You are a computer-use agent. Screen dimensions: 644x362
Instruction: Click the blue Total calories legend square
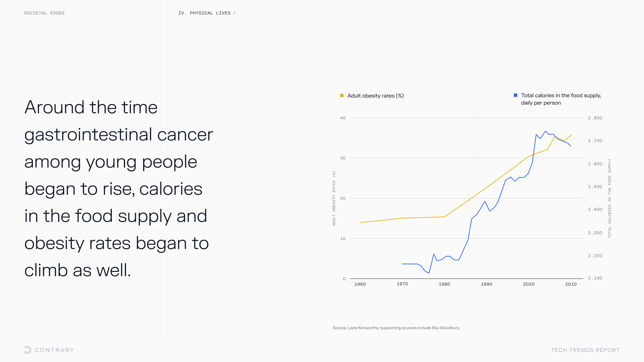(x=515, y=95)
